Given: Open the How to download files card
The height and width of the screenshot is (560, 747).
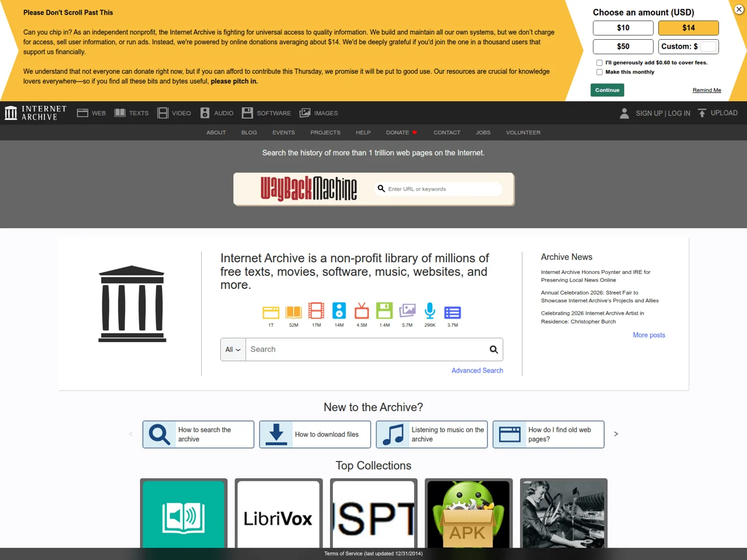Looking at the screenshot, I should click(315, 435).
